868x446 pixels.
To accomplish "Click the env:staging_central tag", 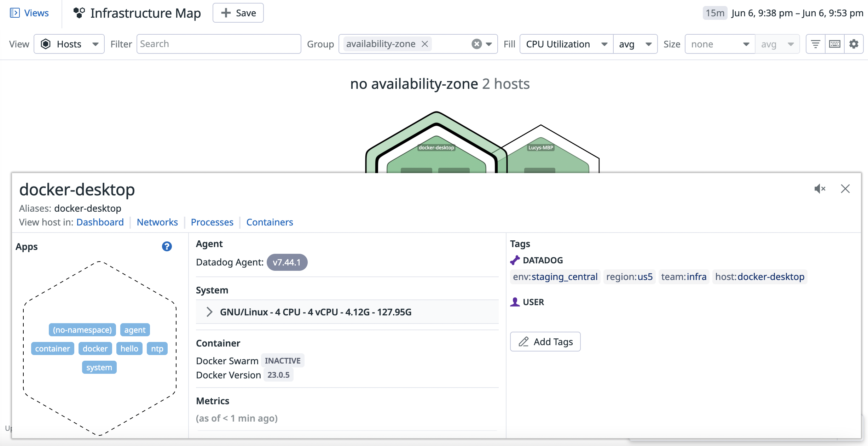I will 555,276.
